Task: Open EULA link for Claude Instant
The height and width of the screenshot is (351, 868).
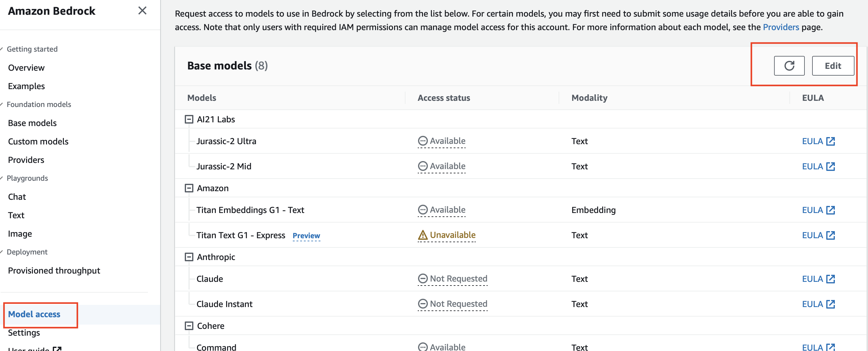Action: point(818,304)
